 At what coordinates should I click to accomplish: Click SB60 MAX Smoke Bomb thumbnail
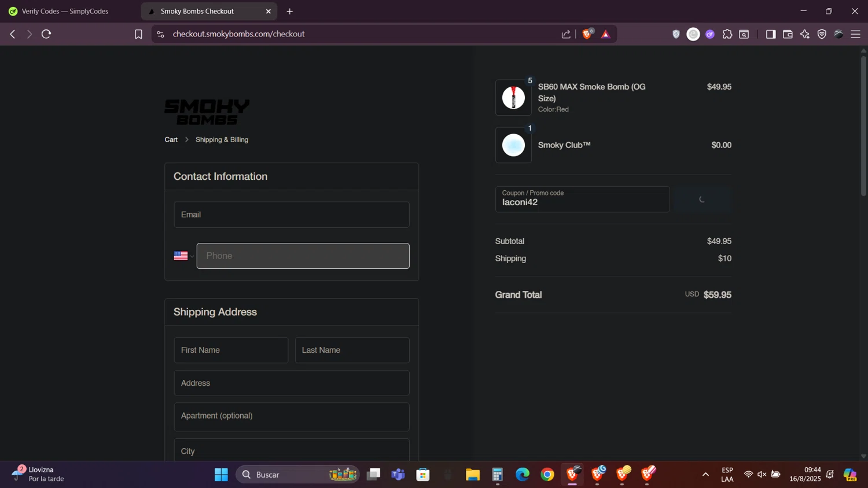click(x=513, y=98)
